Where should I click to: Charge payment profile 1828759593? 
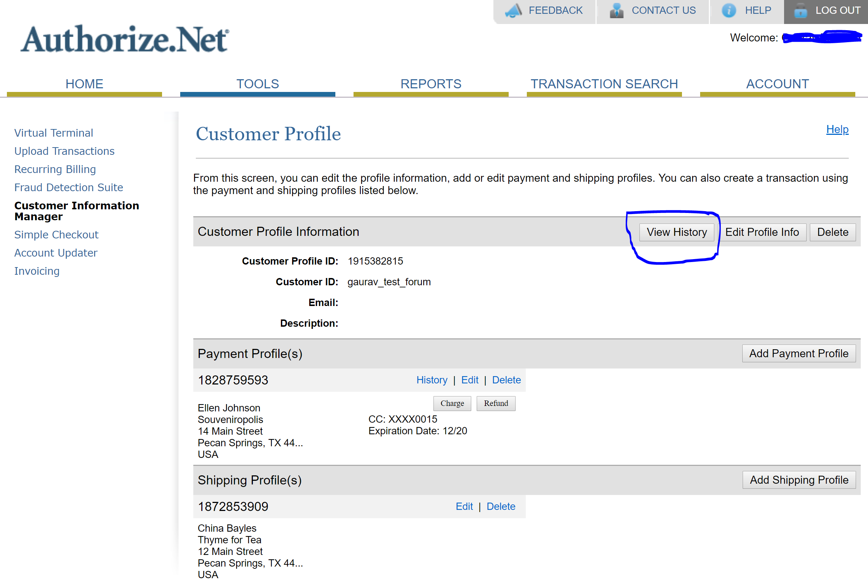[x=452, y=403]
